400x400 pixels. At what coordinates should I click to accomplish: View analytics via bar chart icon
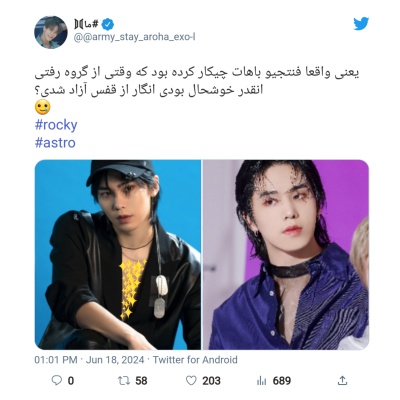point(261,380)
